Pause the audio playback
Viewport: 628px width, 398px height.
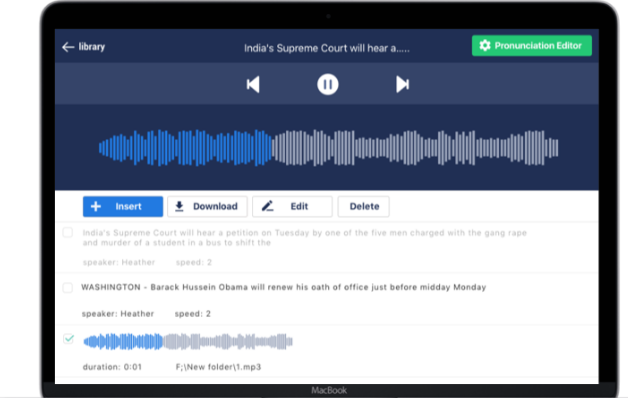328,84
